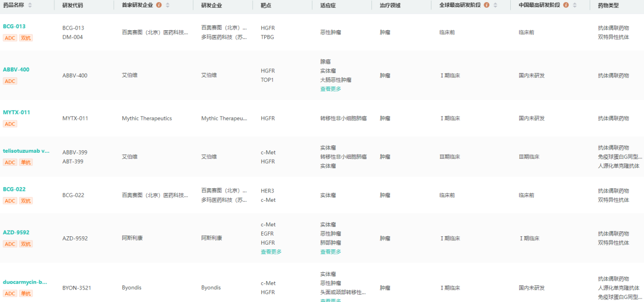The height and width of the screenshot is (302, 644).
Task: Click the 研发企业 column header
Action: tap(212, 5)
